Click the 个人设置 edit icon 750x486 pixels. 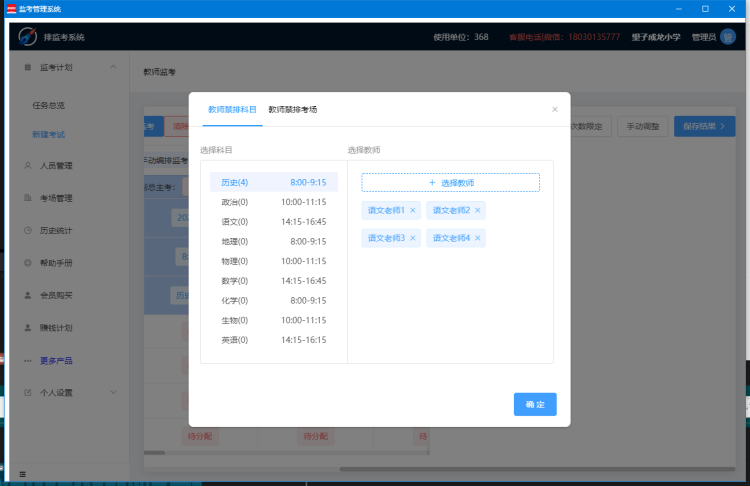(28, 392)
